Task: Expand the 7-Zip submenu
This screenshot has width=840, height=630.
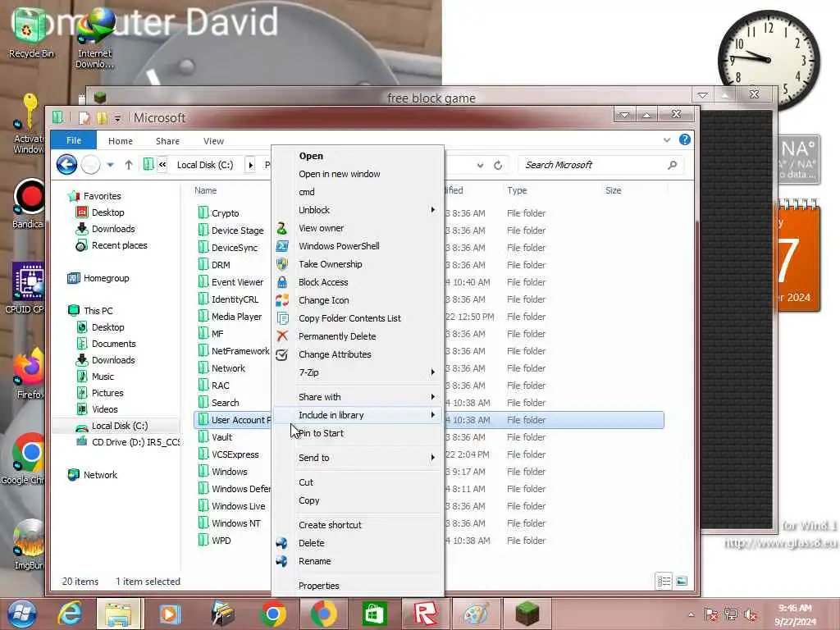Action: (x=433, y=372)
